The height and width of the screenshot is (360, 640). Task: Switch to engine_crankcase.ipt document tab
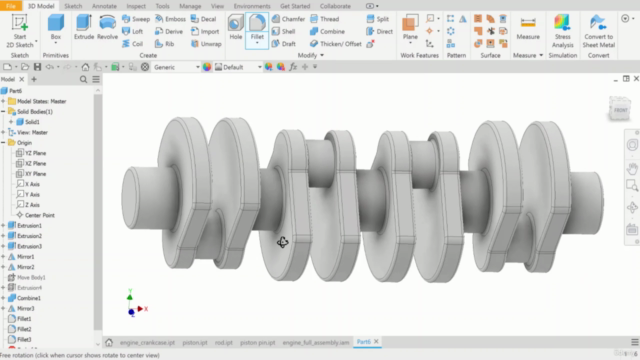[147, 342]
